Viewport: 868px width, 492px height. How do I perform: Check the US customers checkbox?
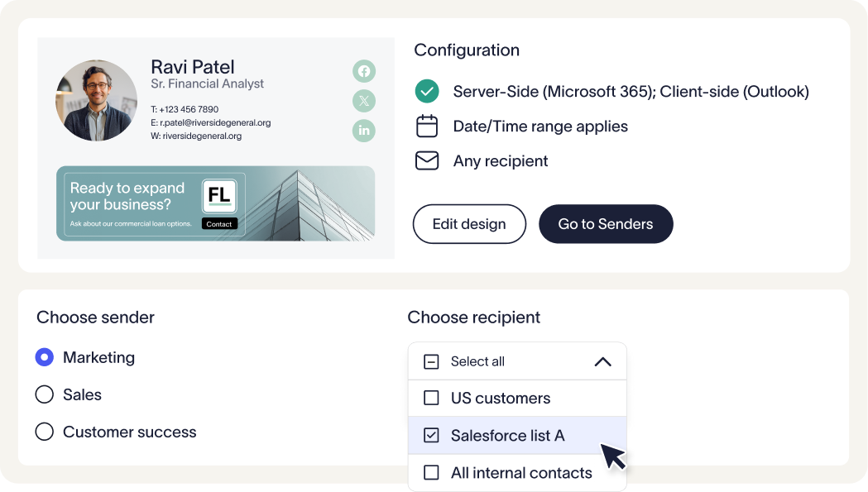tap(431, 398)
